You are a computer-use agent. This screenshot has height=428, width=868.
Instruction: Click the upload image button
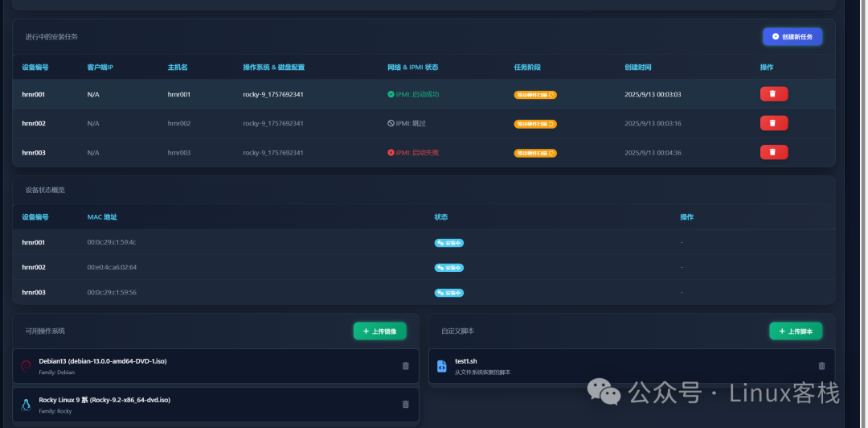coord(379,331)
